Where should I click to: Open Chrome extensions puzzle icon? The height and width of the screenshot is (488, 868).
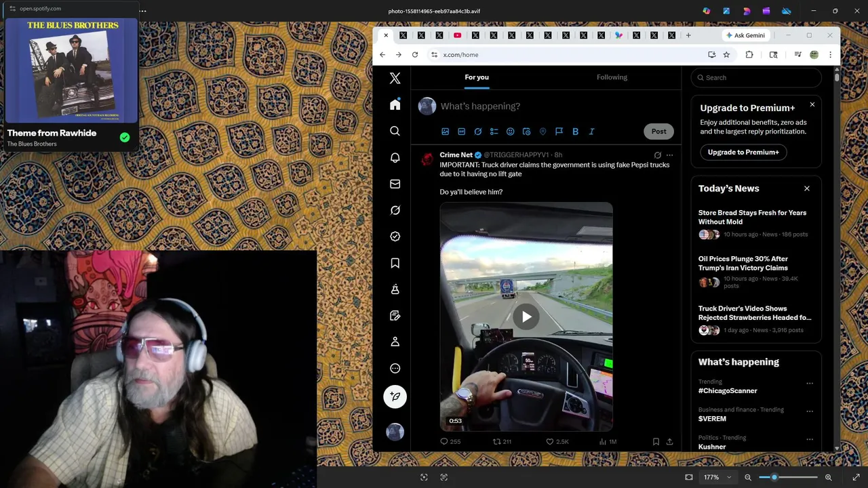click(749, 55)
